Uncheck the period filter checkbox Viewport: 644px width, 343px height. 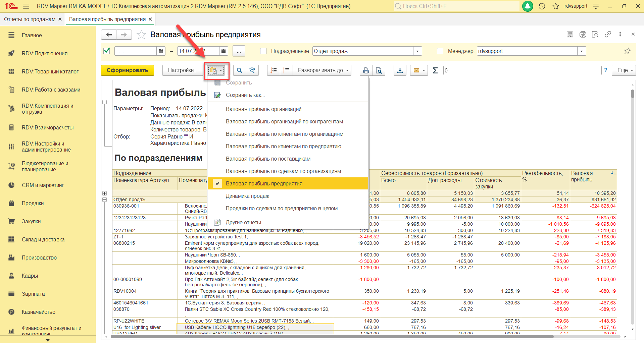pyautogui.click(x=107, y=51)
